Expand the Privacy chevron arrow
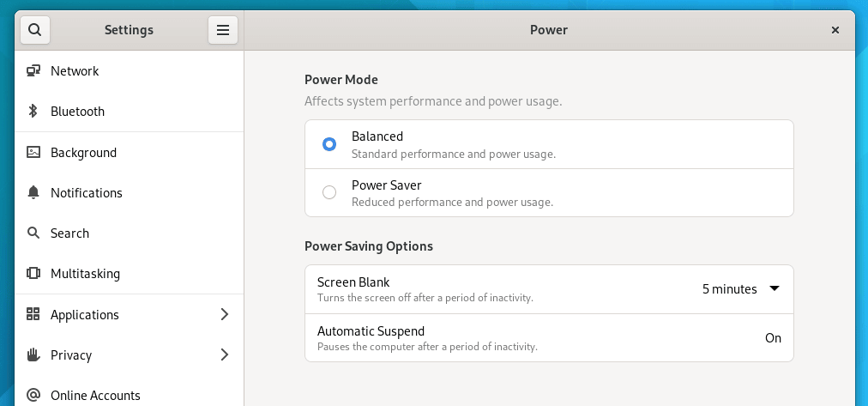The height and width of the screenshot is (406, 868). tap(225, 355)
